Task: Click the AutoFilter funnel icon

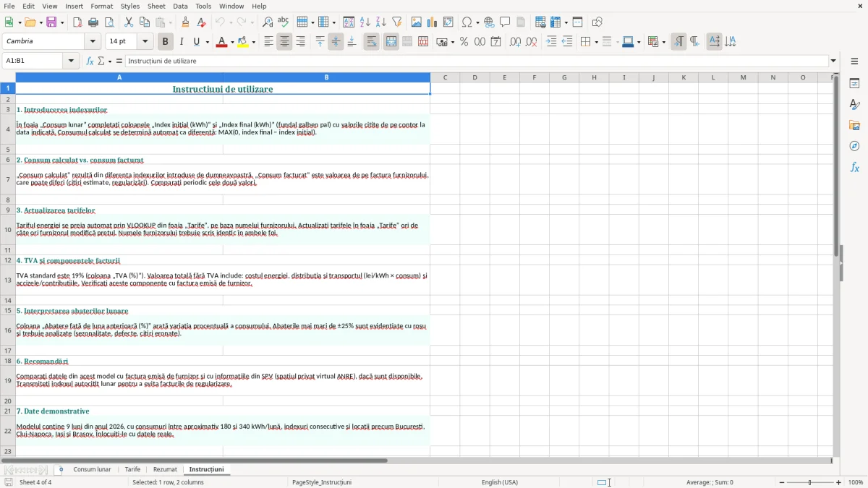Action: 397,22
